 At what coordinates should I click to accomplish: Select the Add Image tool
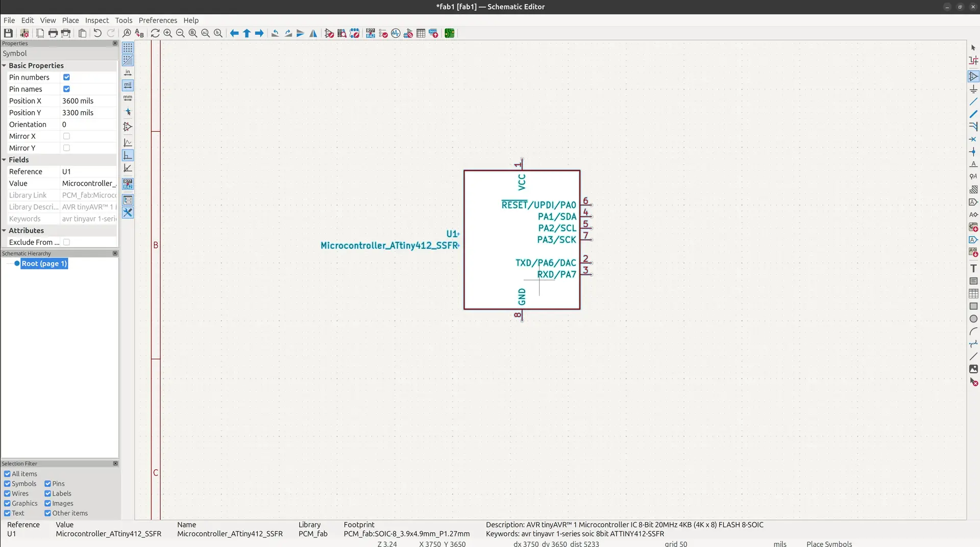coord(973,369)
